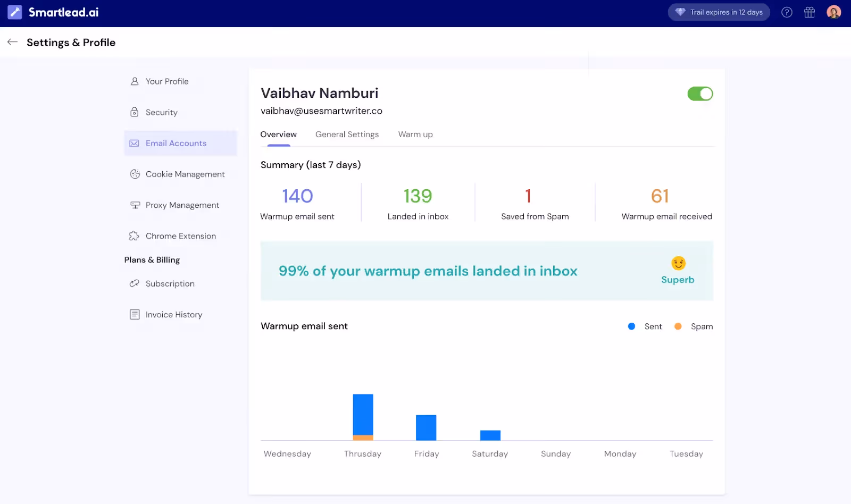Click the Smartlead.ai logo icon
Viewport: 851px width, 504px height.
tap(15, 12)
